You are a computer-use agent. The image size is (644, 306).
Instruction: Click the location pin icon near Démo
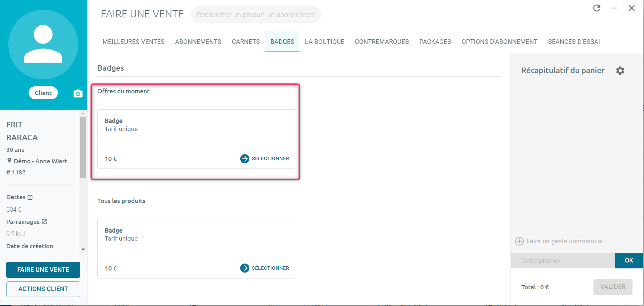tap(9, 160)
